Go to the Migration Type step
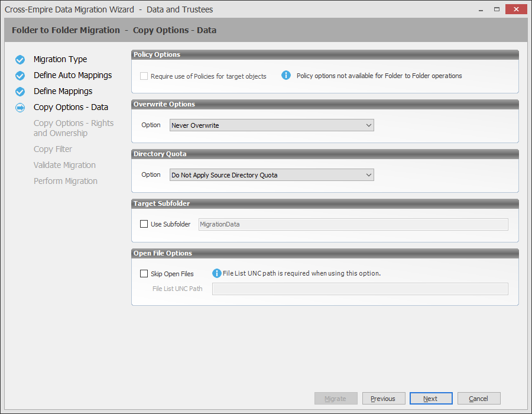 [60, 59]
